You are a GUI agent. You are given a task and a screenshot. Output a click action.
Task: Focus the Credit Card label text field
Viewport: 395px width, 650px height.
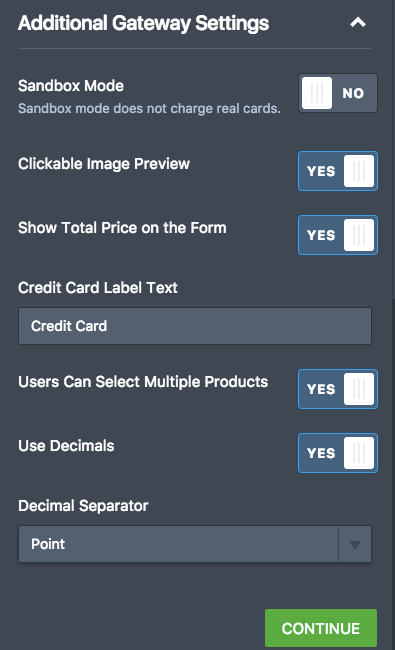tap(195, 326)
